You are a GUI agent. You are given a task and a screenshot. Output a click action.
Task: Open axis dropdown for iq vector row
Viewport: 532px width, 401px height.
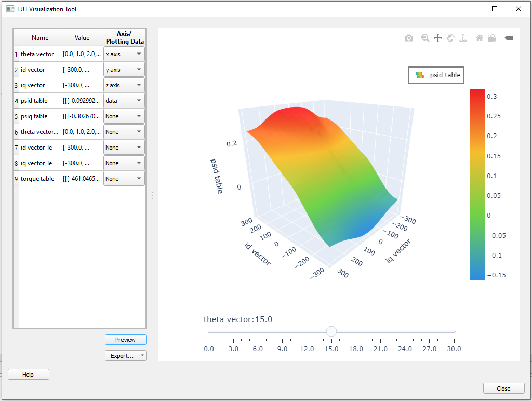pyautogui.click(x=124, y=85)
